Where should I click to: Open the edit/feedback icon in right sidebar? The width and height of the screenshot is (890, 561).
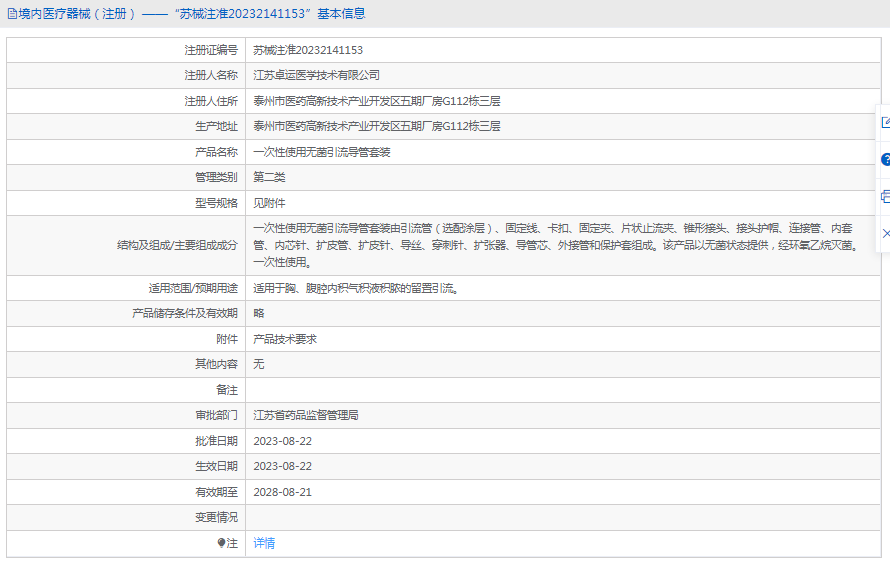885,122
